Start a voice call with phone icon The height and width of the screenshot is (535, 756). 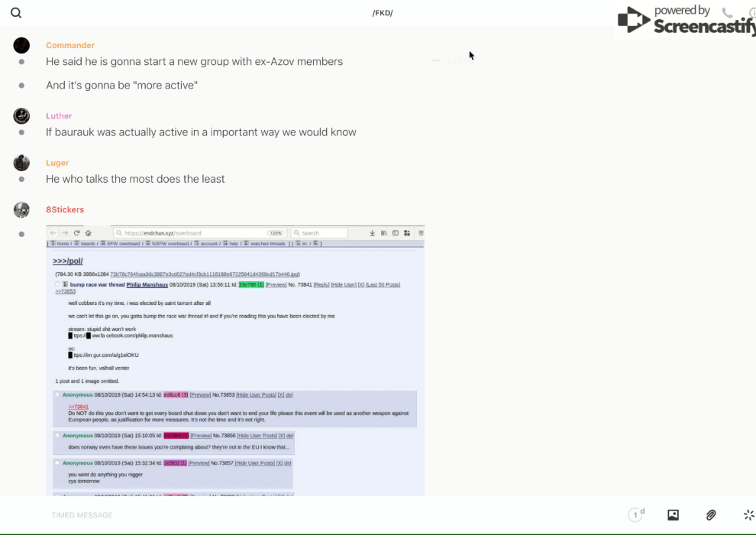(727, 13)
